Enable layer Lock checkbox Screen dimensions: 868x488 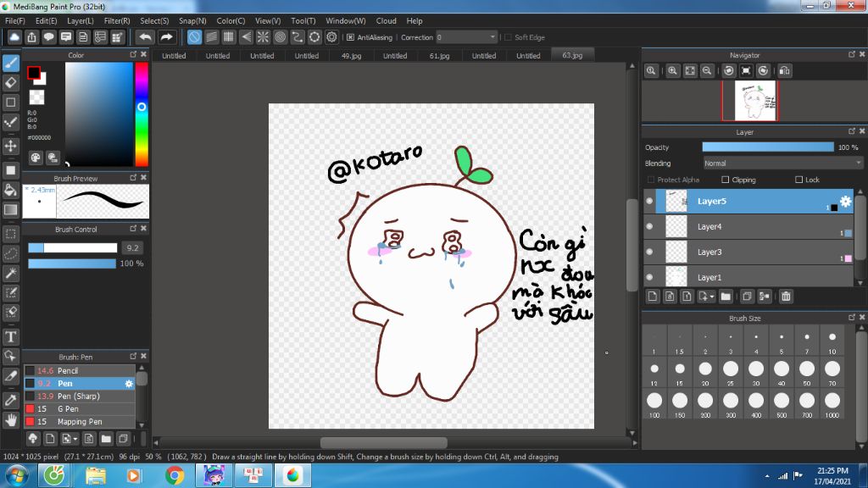(x=798, y=180)
